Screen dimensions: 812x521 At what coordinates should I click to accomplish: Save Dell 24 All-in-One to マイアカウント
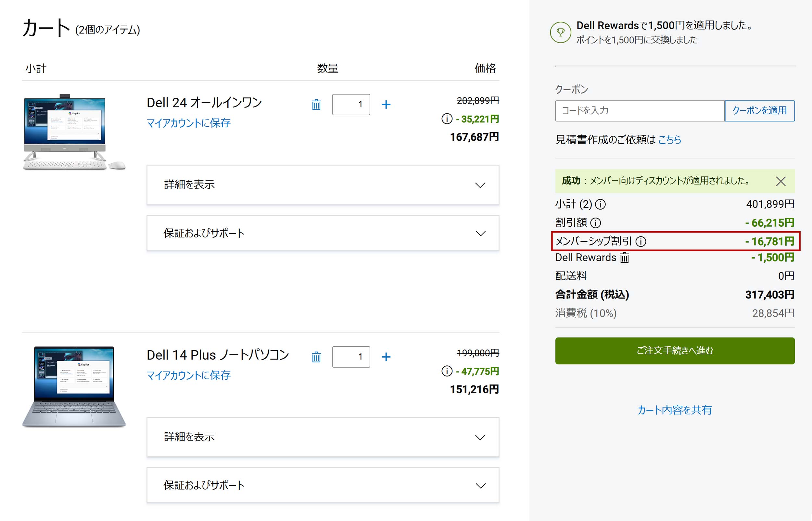point(188,123)
